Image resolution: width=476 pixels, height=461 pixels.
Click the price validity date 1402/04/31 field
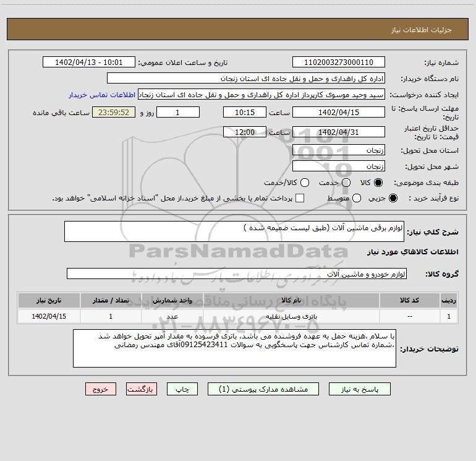pos(339,132)
